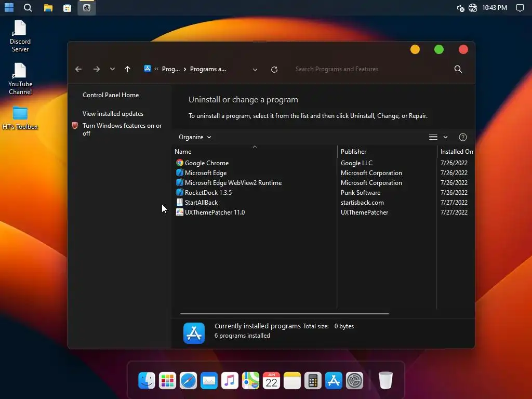532x399 pixels.
Task: Open Maps icon in the dock
Action: click(x=250, y=380)
